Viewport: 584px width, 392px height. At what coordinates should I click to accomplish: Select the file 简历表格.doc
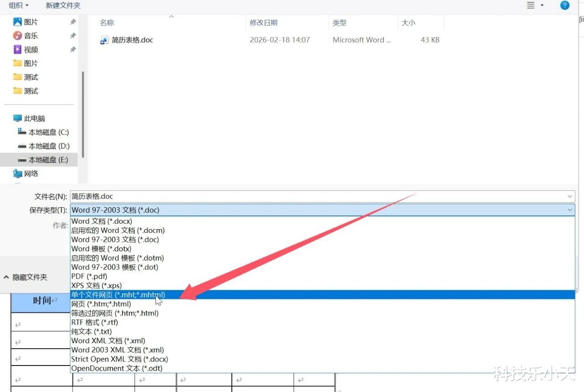point(132,40)
